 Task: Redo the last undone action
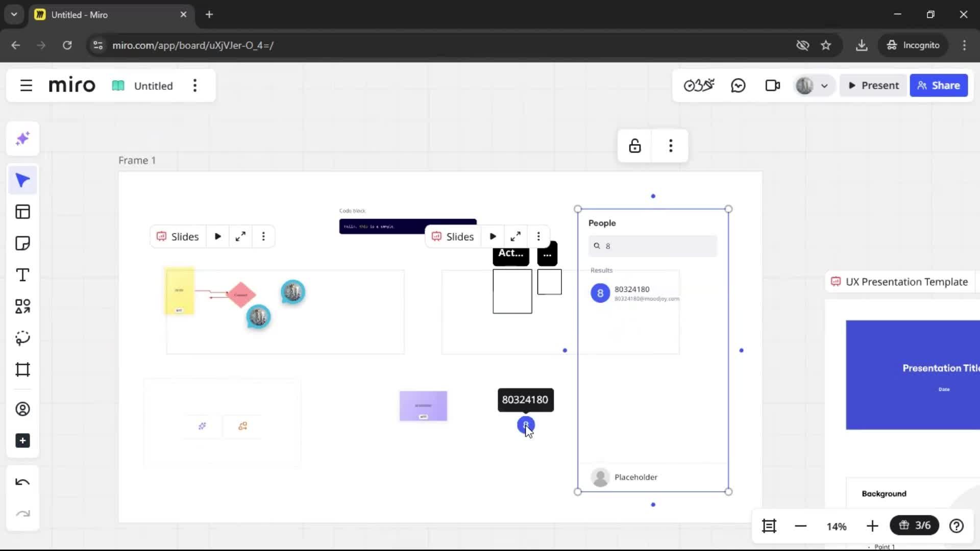pyautogui.click(x=22, y=514)
